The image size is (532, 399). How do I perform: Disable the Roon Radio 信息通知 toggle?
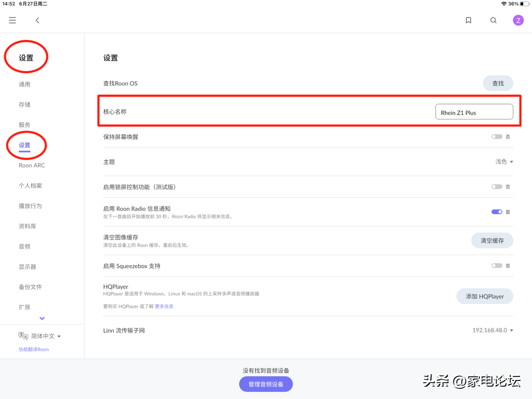pyautogui.click(x=497, y=212)
